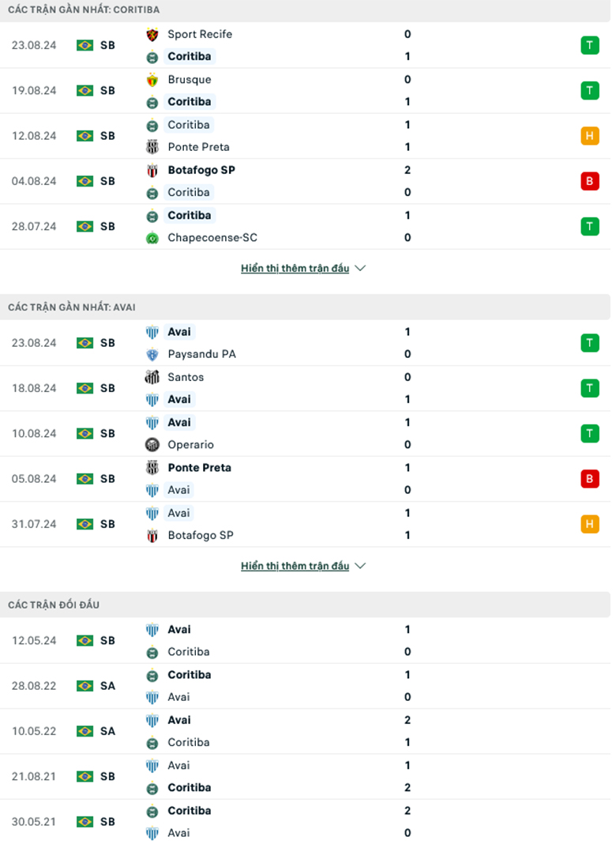The height and width of the screenshot is (844, 616).
Task: Click the Santos club crest icon
Action: click(x=154, y=377)
